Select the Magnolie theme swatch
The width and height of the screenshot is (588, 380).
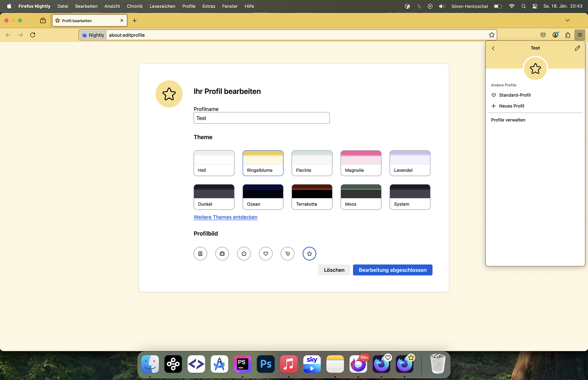click(361, 163)
